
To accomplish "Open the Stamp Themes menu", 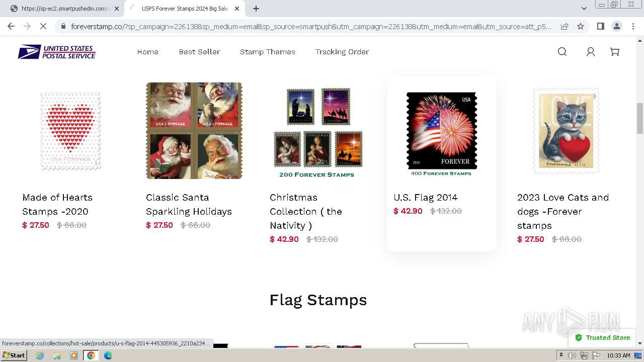I will [268, 52].
